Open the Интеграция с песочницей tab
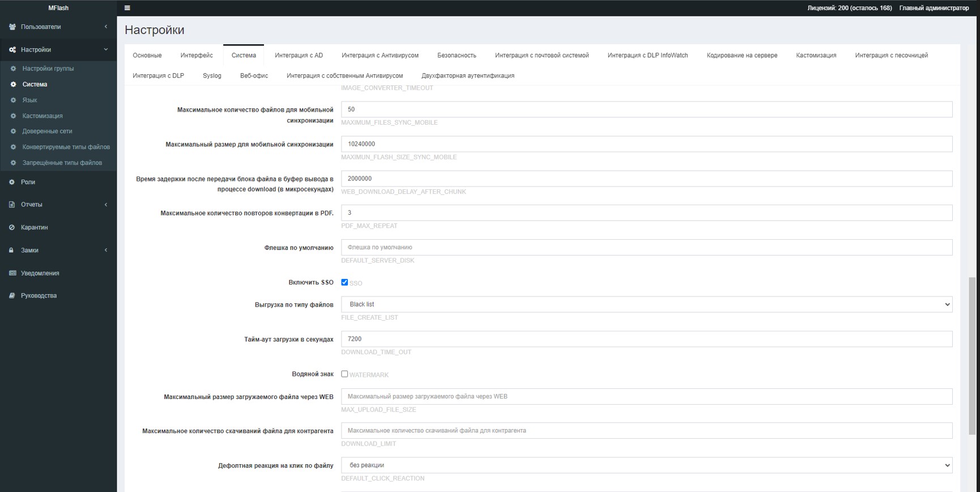This screenshot has height=492, width=980. tap(892, 56)
